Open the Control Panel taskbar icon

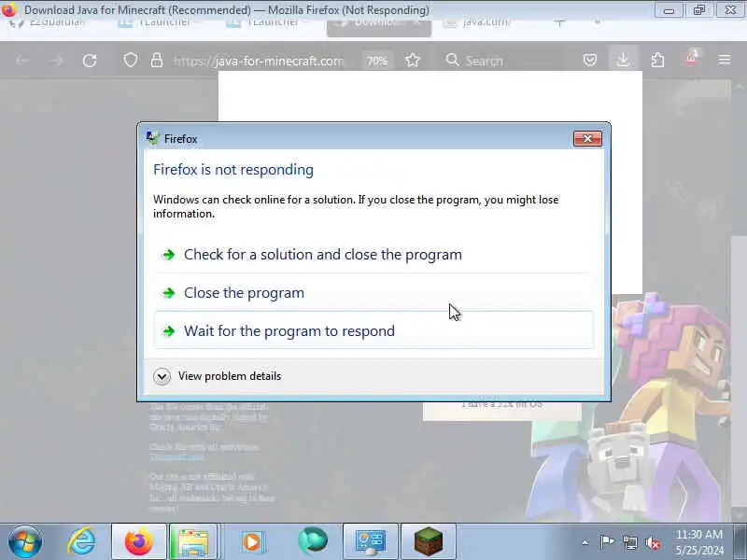370,541
